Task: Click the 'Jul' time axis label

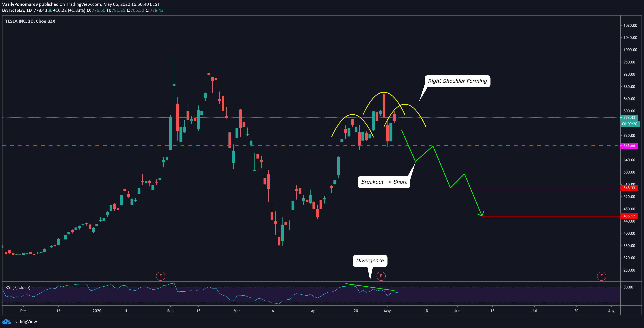Action: pyautogui.click(x=534, y=311)
